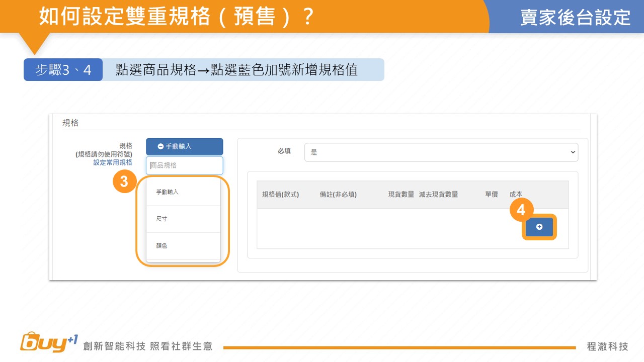Focus the 商品規格 input field

184,165
